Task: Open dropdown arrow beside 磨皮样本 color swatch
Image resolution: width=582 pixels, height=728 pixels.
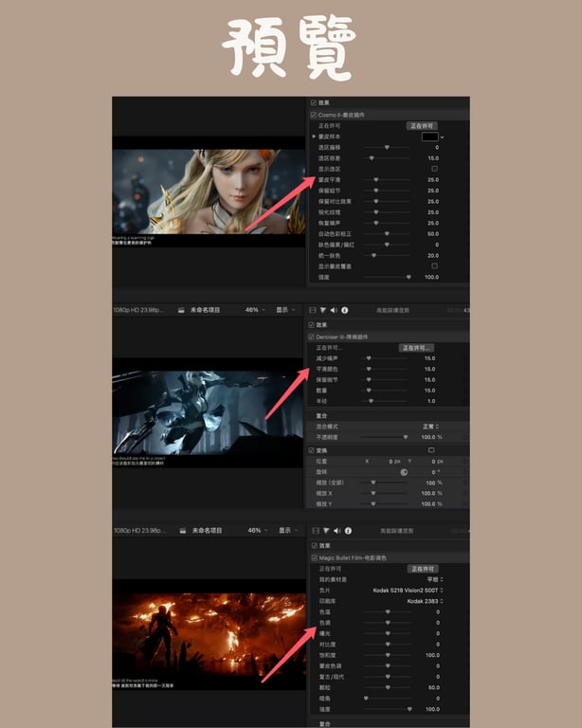Action: coord(442,137)
